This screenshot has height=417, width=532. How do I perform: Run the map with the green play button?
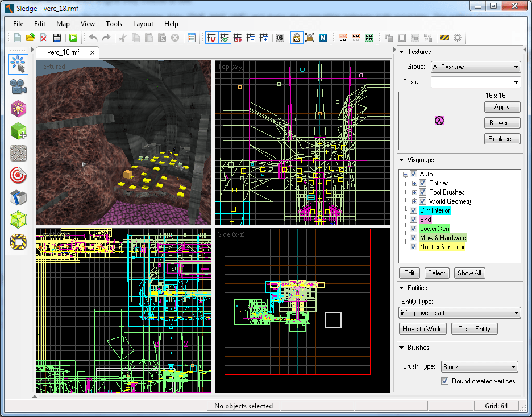point(74,38)
